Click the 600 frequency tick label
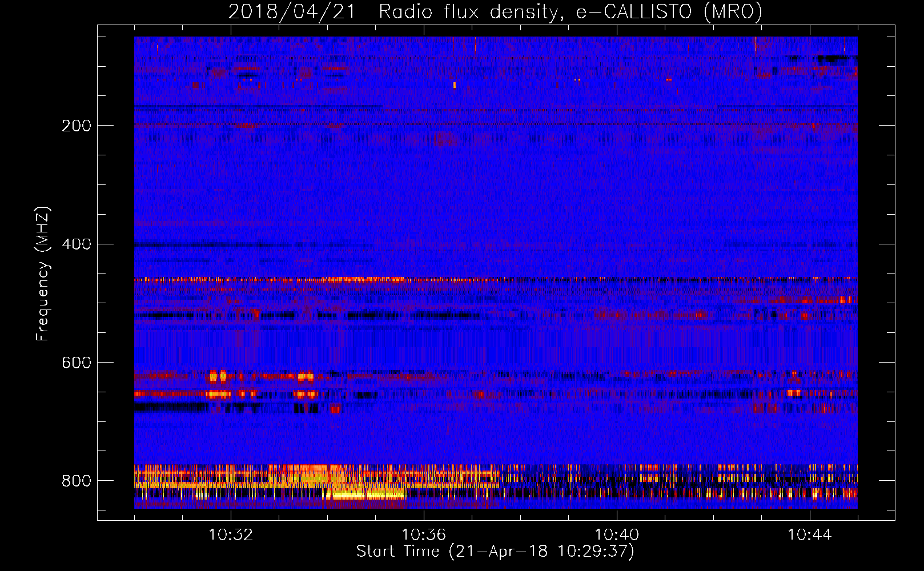Image resolution: width=924 pixels, height=571 pixels. (77, 363)
